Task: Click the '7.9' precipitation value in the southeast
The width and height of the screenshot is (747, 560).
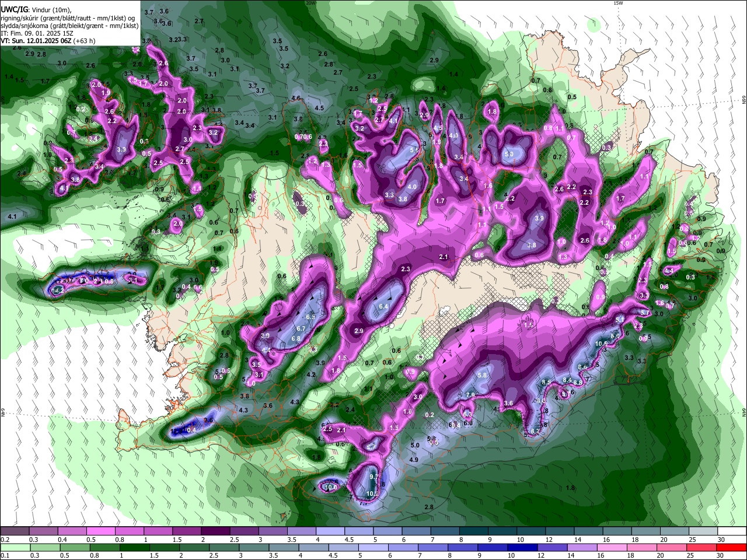Action: tap(470, 395)
